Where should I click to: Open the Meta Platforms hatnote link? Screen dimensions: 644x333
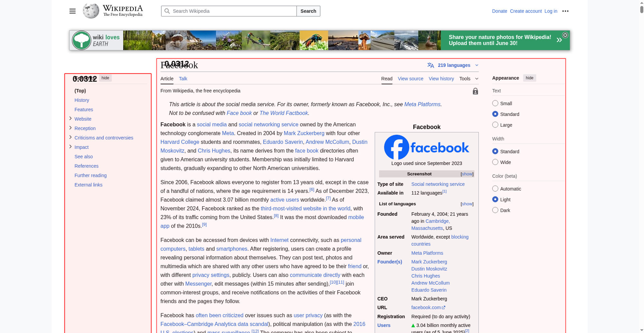pos(422,104)
